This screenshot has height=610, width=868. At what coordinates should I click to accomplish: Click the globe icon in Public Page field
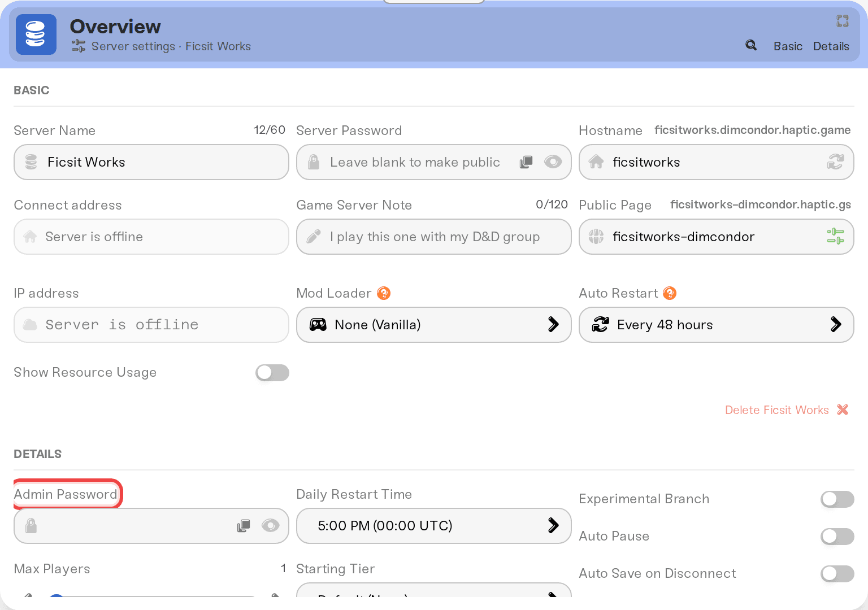[x=596, y=237]
